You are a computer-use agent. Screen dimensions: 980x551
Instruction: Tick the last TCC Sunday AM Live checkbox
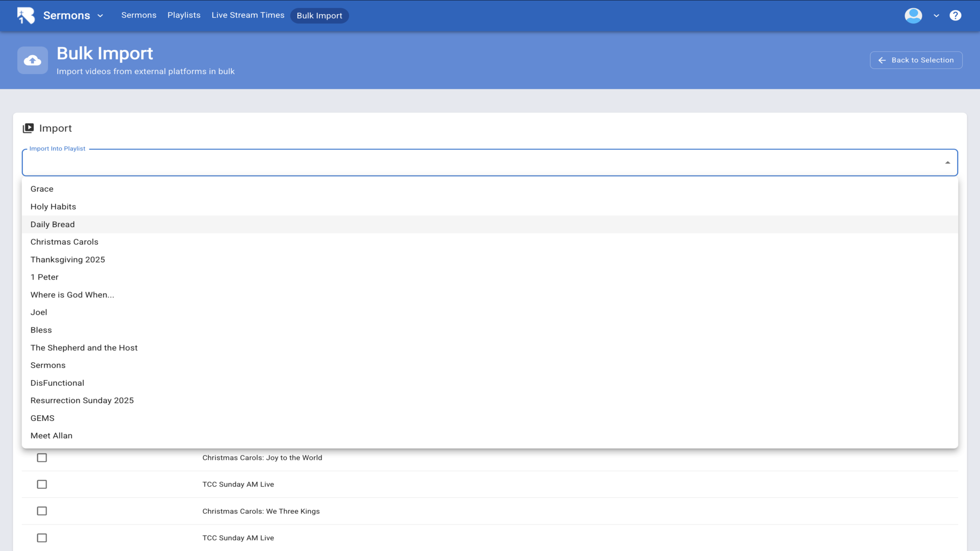[42, 538]
